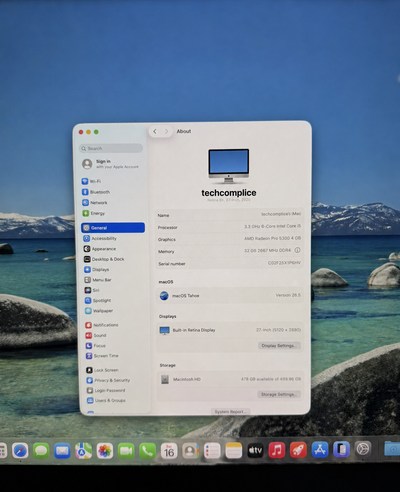Click the Name row showing techcomplice's iMac
This screenshot has height=492, width=400.
pyautogui.click(x=229, y=215)
